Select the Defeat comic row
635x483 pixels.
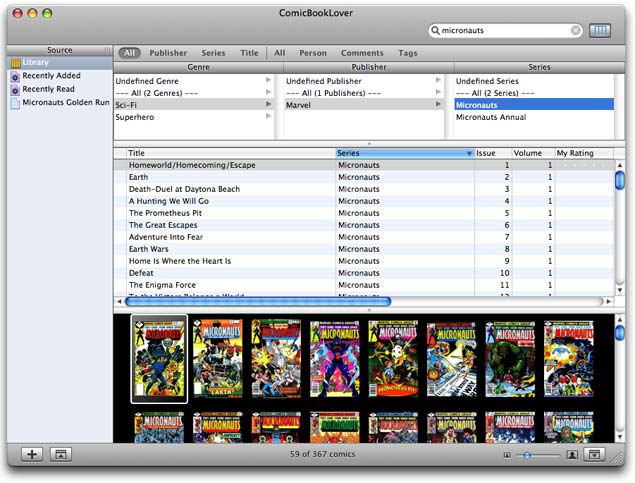click(x=364, y=273)
